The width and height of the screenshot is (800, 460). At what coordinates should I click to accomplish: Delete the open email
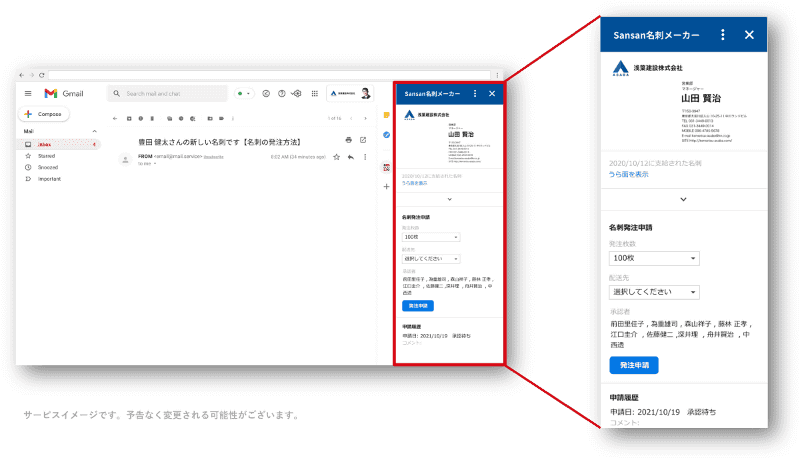(x=152, y=118)
